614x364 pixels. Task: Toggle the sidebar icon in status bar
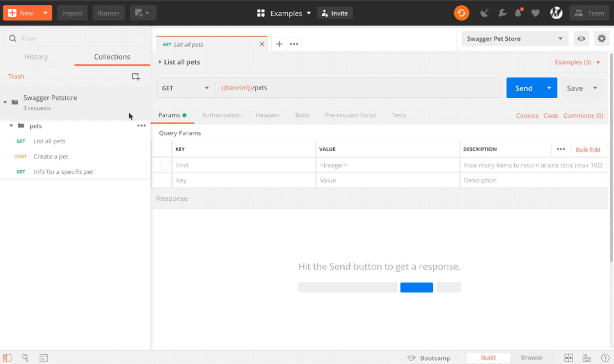(7, 358)
